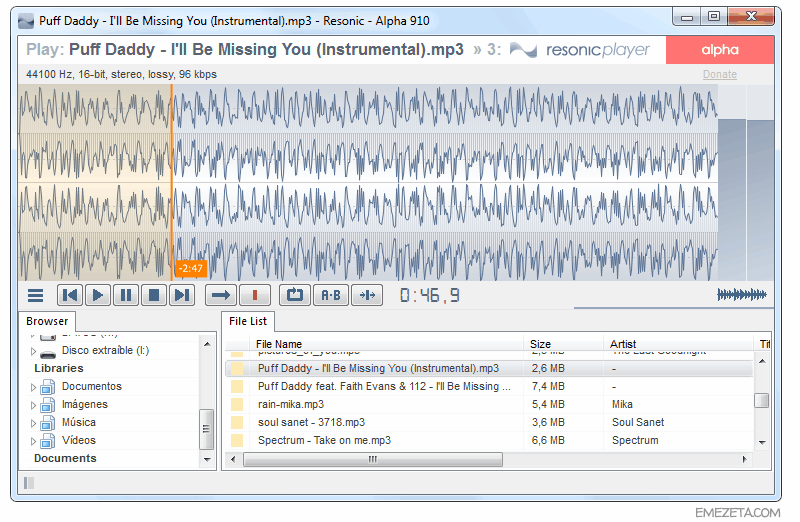This screenshot has height=522, width=800.
Task: Click the 7,4 MB size cell
Action: 548,387
